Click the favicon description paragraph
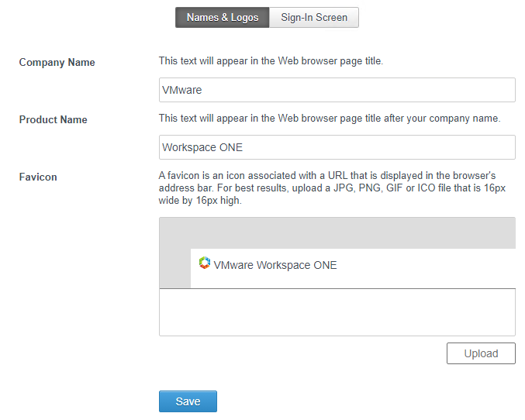 coord(332,188)
